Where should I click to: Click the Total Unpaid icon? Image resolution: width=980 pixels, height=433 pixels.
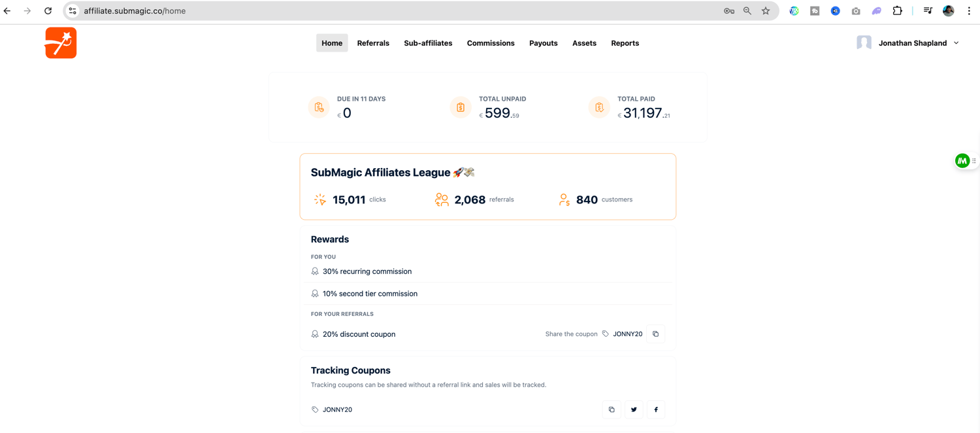461,107
